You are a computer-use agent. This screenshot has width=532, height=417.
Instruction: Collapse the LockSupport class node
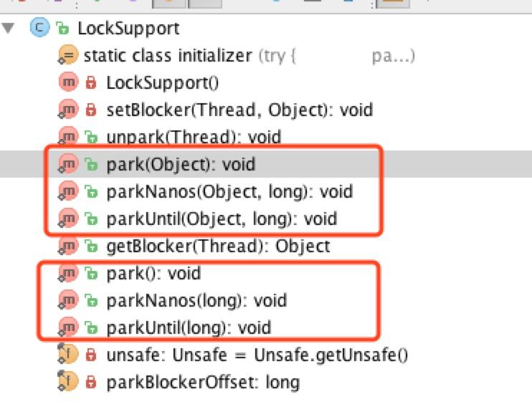pos(8,28)
